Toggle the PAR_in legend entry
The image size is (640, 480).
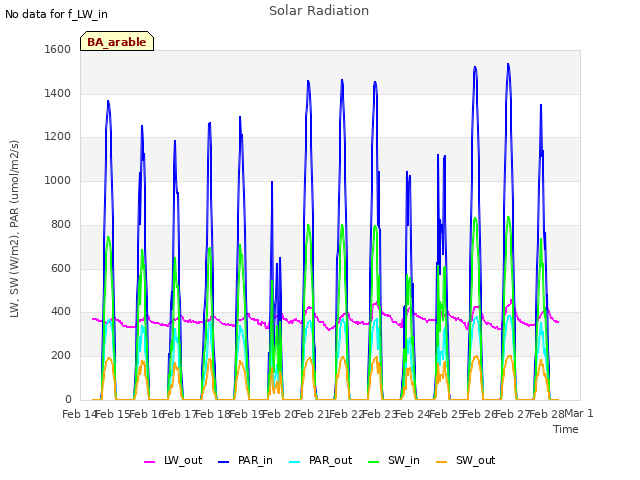coord(245,460)
